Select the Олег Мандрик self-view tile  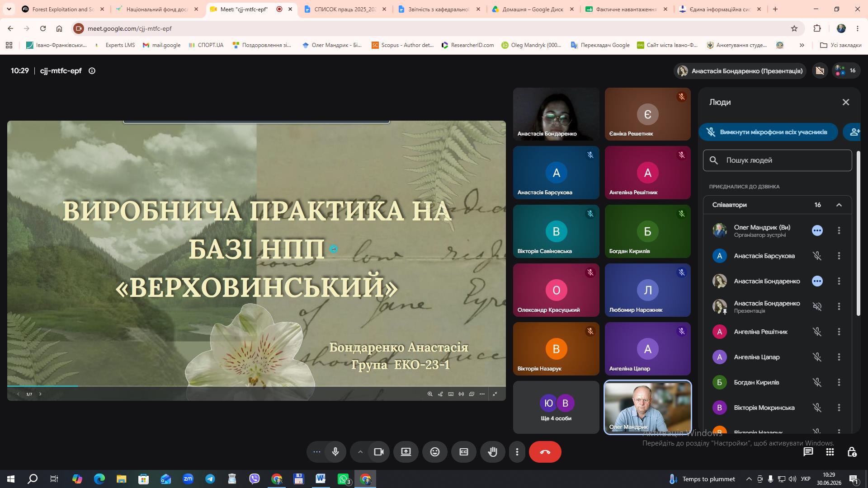click(647, 408)
